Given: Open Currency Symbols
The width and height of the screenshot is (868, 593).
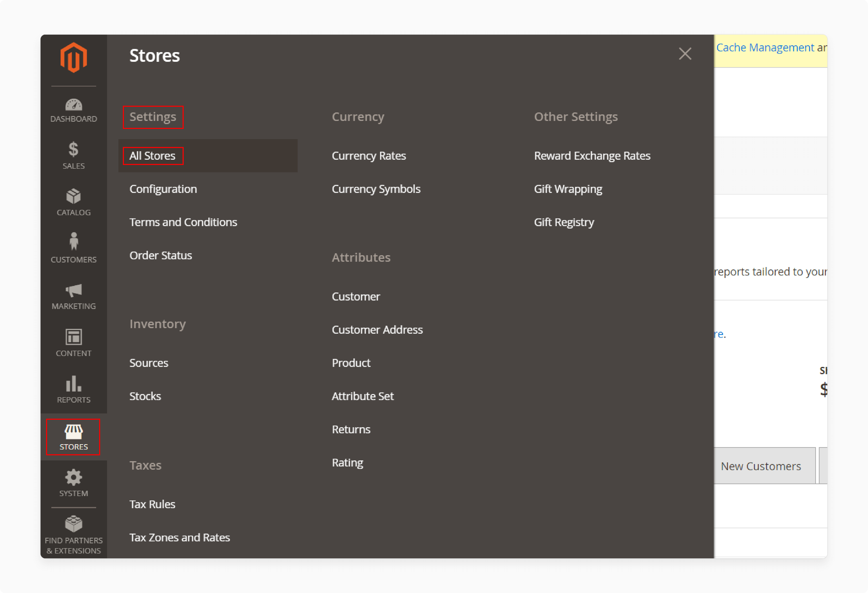Looking at the screenshot, I should (x=376, y=189).
